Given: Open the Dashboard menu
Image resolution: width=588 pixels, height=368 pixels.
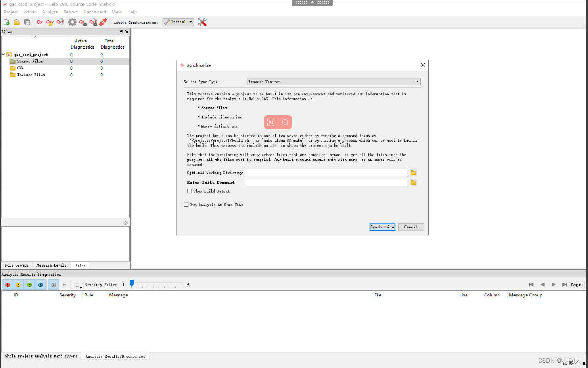Looking at the screenshot, I should click(95, 12).
